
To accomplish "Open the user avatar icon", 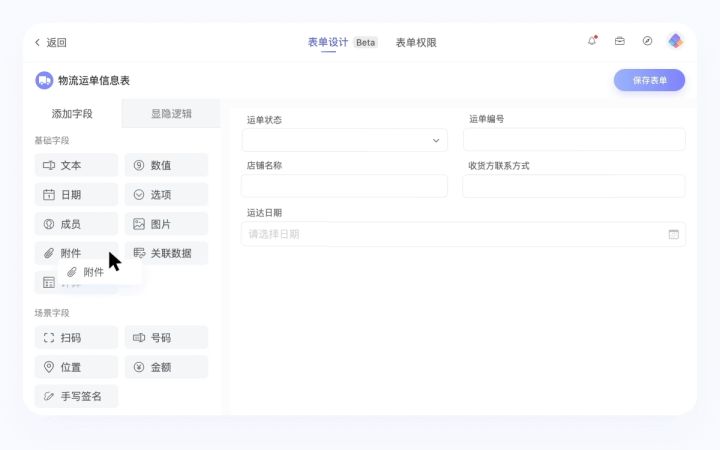I will click(676, 41).
